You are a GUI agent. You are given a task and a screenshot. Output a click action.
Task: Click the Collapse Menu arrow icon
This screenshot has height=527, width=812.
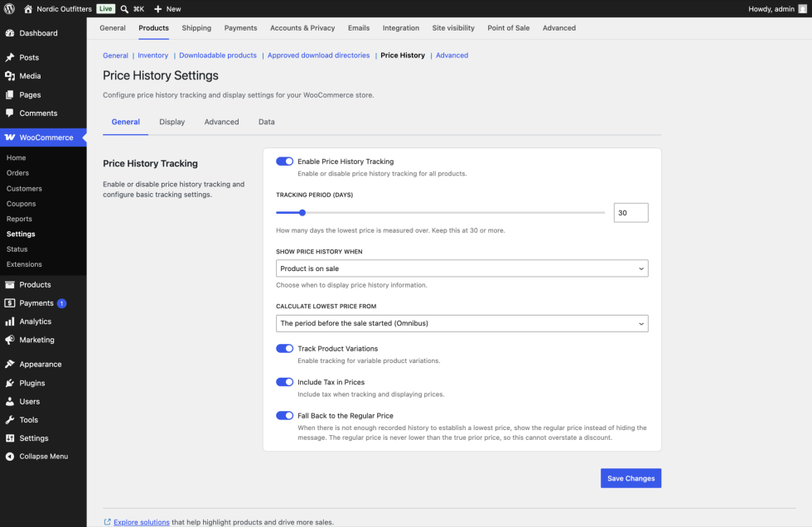[x=10, y=456]
